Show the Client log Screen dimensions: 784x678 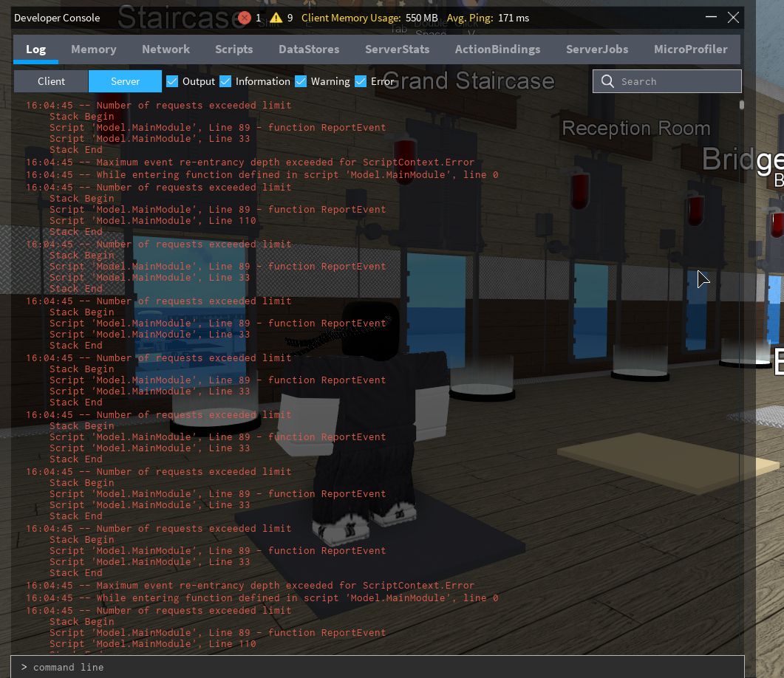tap(51, 81)
